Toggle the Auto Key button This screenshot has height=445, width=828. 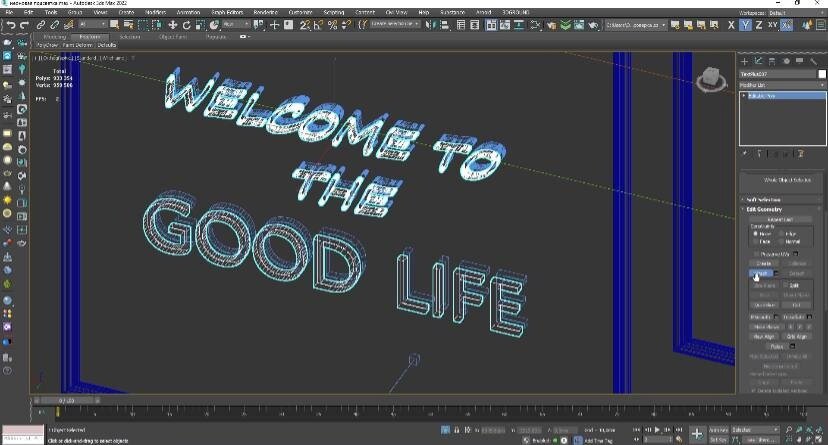pos(718,430)
